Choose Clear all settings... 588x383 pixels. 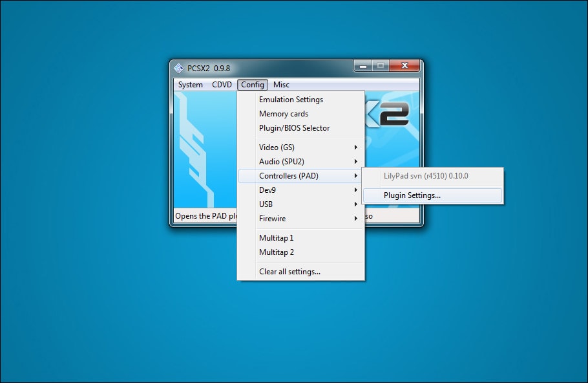click(301, 272)
